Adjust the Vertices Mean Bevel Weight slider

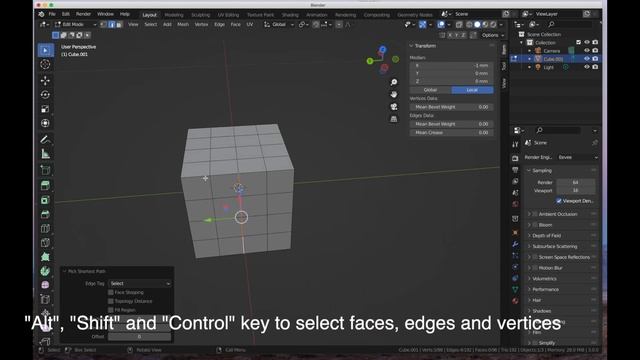451,107
